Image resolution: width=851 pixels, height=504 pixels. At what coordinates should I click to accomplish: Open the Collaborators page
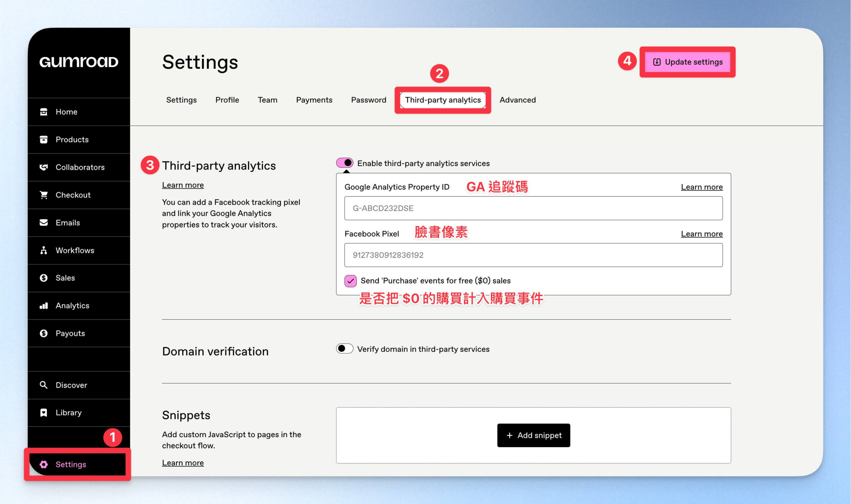click(79, 167)
